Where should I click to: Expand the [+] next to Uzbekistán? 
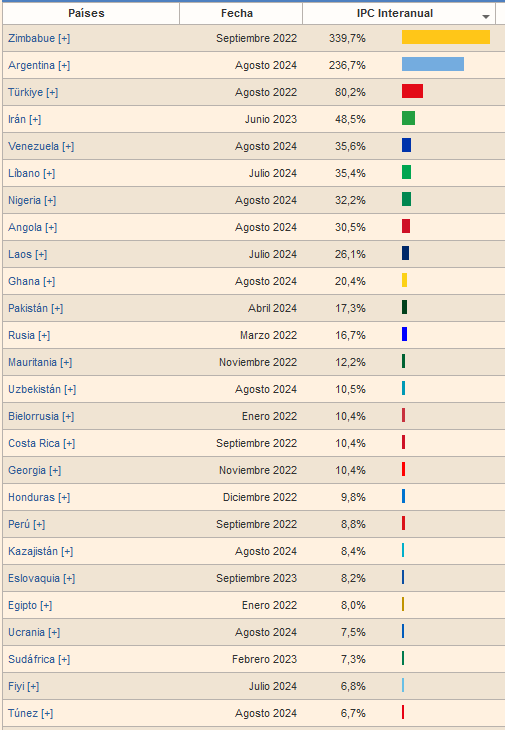pyautogui.click(x=70, y=389)
